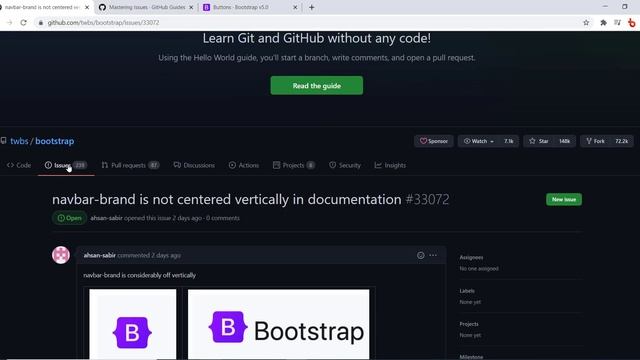Open ahsan-sabir profile link in issue header
640x360 pixels.
106,218
